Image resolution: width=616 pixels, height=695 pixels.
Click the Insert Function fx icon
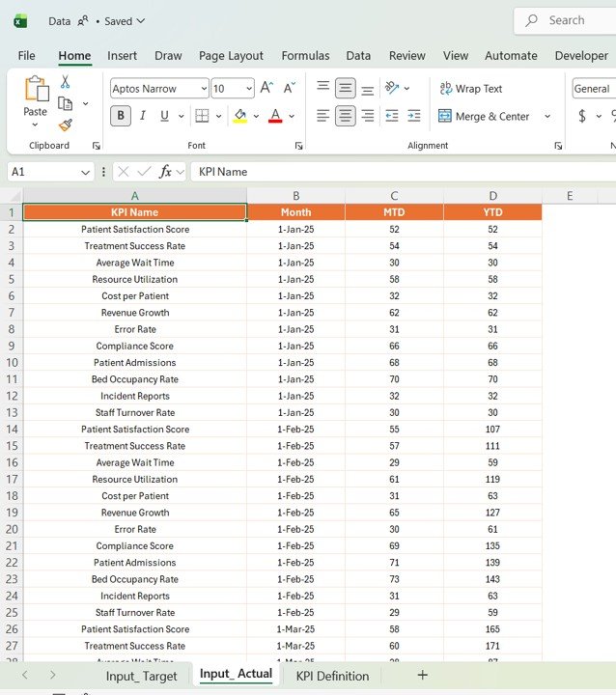tap(166, 172)
